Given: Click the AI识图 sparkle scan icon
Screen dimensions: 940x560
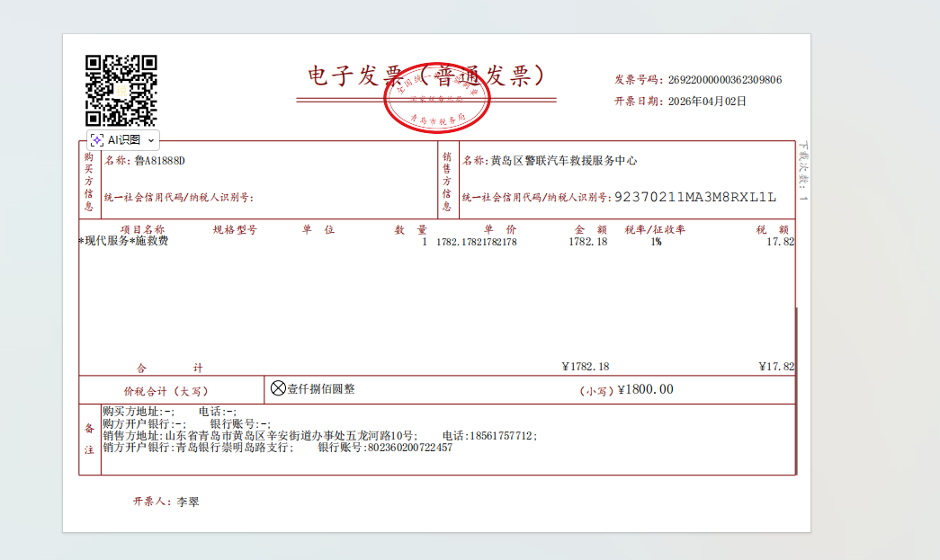Looking at the screenshot, I should tap(97, 140).
